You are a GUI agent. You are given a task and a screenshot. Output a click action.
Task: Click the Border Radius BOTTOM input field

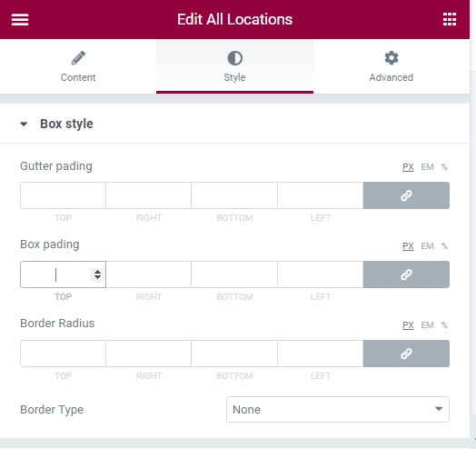click(234, 354)
